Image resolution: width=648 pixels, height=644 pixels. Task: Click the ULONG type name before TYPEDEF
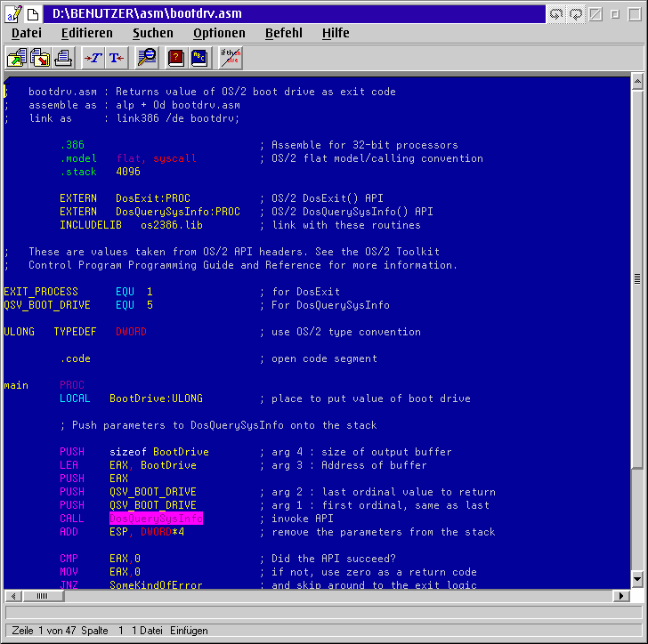(x=19, y=331)
